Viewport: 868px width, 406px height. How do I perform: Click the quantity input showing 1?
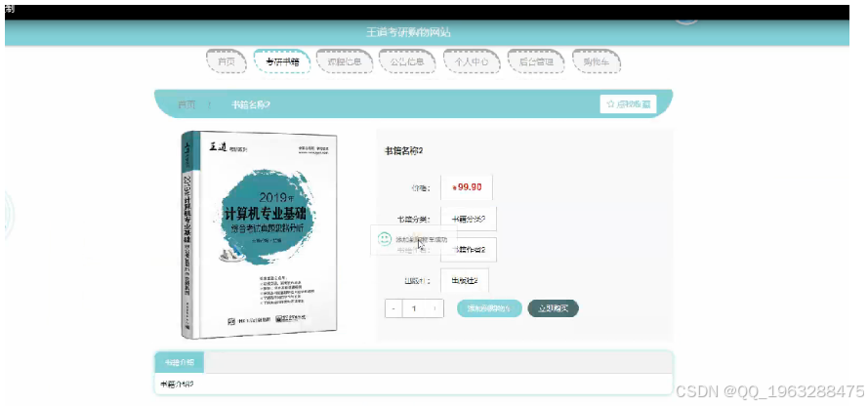pyautogui.click(x=414, y=308)
